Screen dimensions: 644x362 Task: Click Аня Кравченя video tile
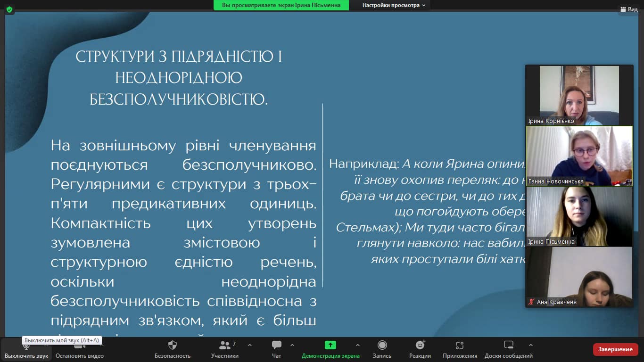(x=579, y=277)
